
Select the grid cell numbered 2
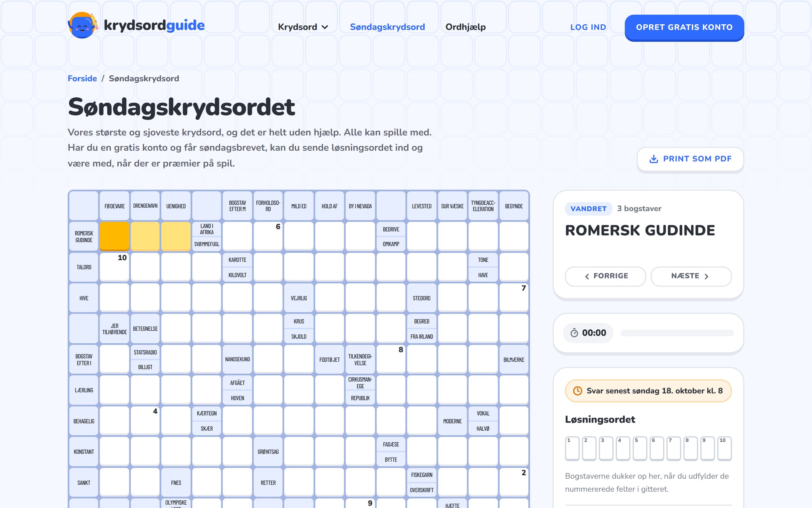click(514, 483)
